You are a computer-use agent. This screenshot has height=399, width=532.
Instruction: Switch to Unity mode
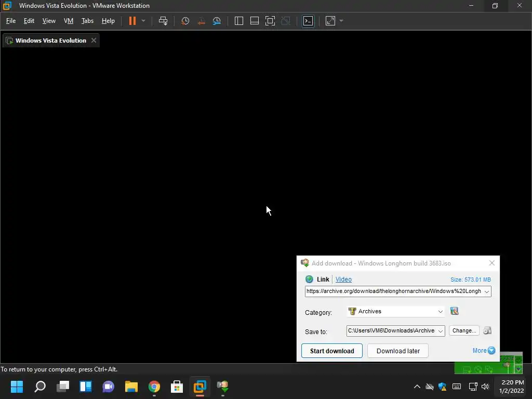click(x=286, y=21)
